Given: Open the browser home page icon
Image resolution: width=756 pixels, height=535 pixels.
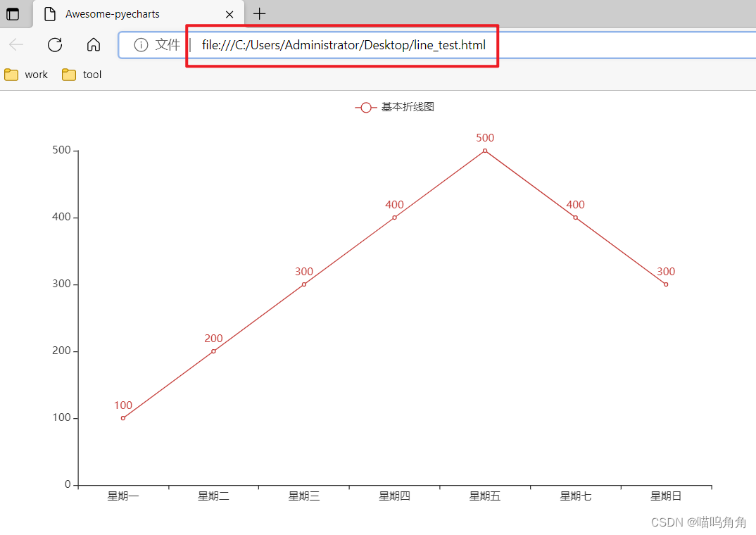Looking at the screenshot, I should (94, 44).
